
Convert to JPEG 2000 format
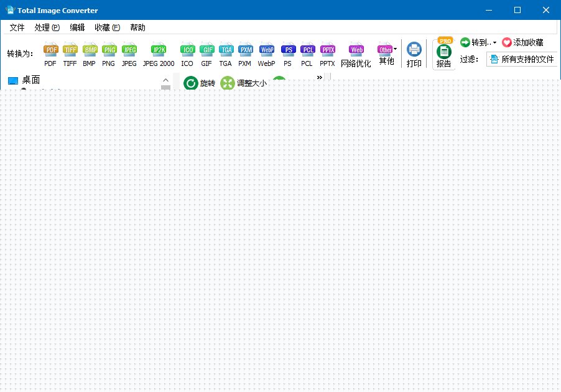click(159, 54)
